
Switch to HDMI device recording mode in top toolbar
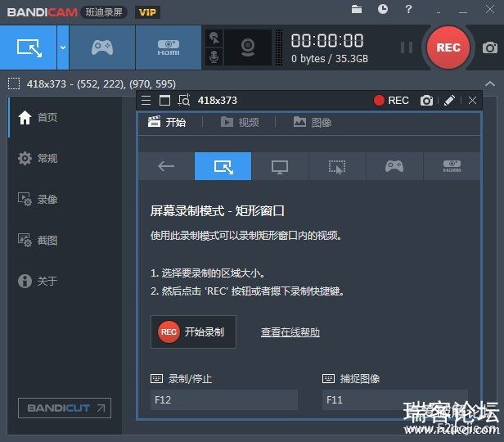pos(169,47)
